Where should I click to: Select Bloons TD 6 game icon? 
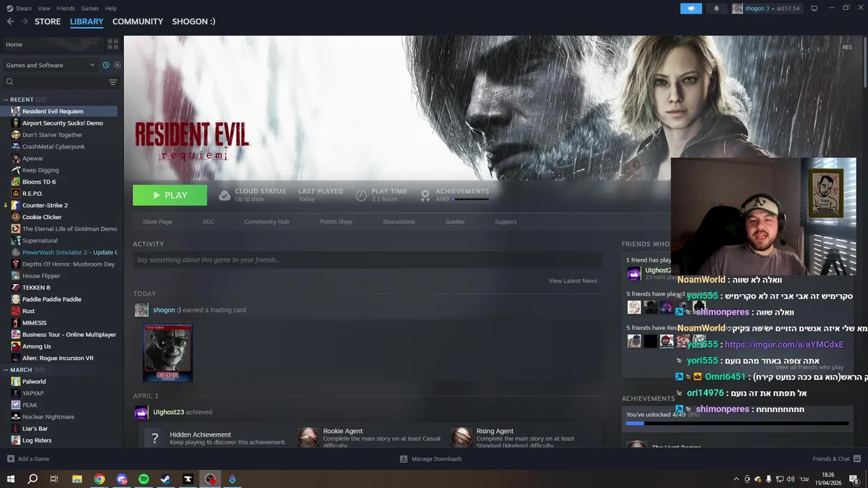[16, 182]
